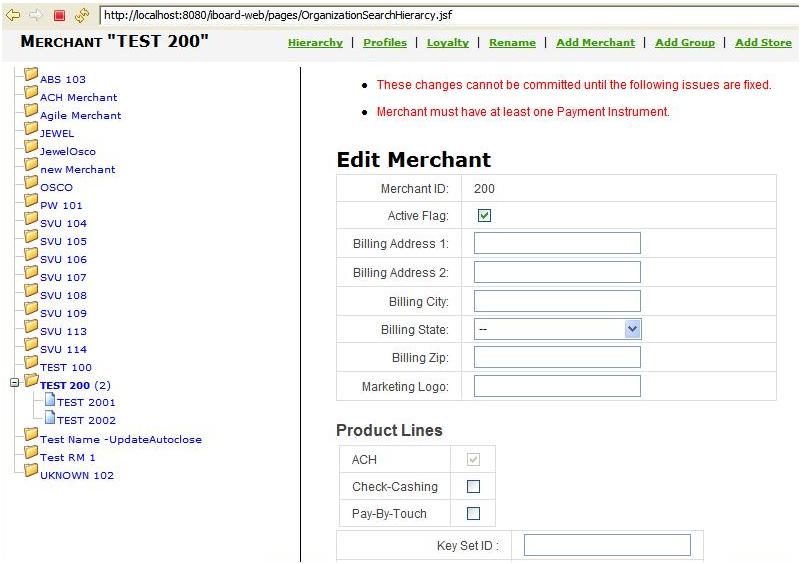Click the browser address bar URL
The width and height of the screenshot is (803, 564).
click(278, 15)
